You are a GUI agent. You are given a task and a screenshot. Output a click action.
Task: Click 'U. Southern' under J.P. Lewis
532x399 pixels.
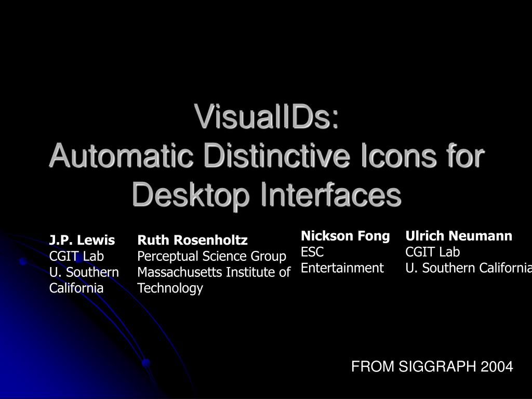pos(84,272)
